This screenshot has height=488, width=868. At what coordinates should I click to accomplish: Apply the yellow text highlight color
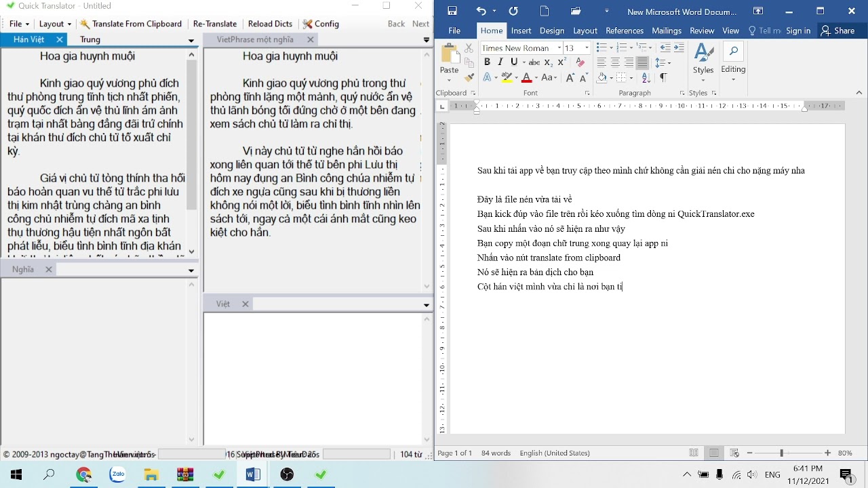click(506, 77)
